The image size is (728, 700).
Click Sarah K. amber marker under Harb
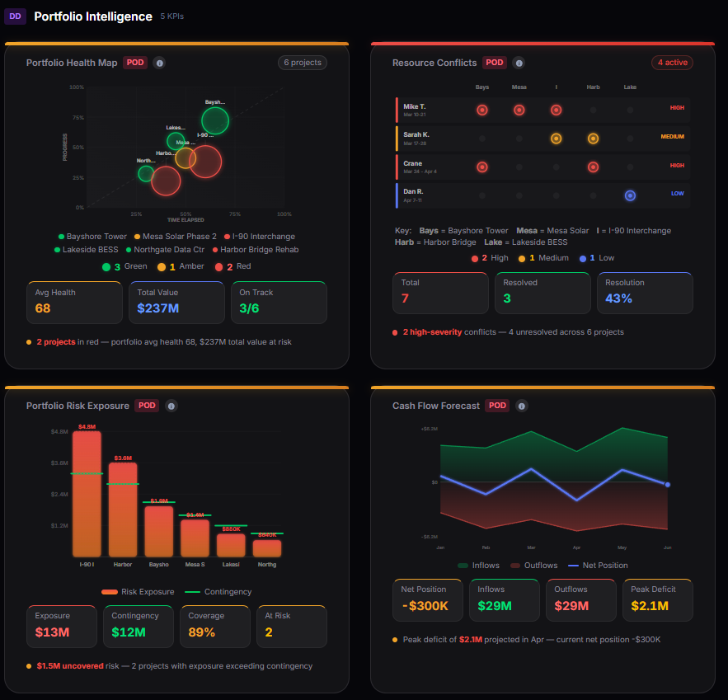tap(593, 139)
